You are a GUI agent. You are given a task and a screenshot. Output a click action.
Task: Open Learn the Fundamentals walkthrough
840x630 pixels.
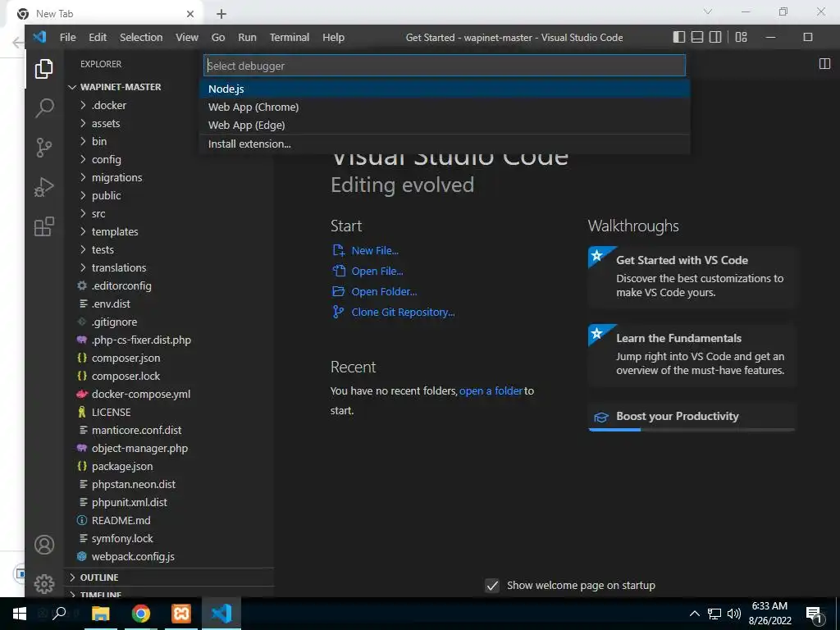[x=691, y=354]
